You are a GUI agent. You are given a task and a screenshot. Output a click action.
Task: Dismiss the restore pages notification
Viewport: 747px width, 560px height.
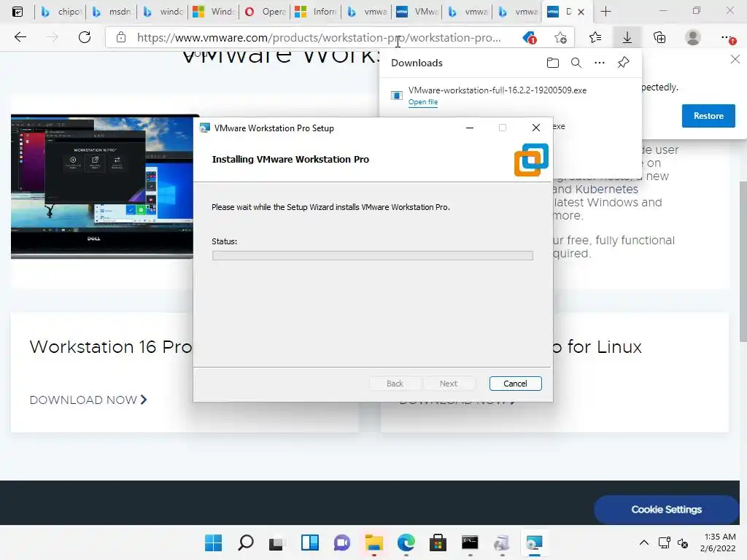tap(735, 59)
